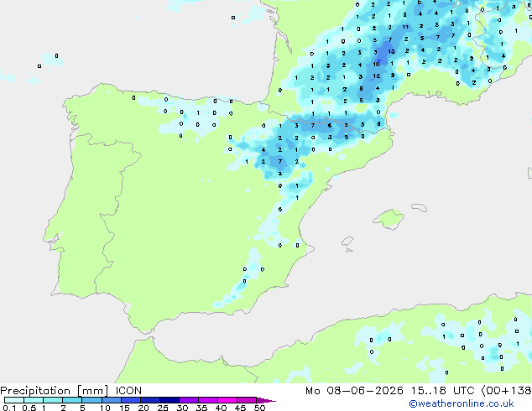Click the over-50 arrow tip of legend
532x411 pixels.
[266, 400]
